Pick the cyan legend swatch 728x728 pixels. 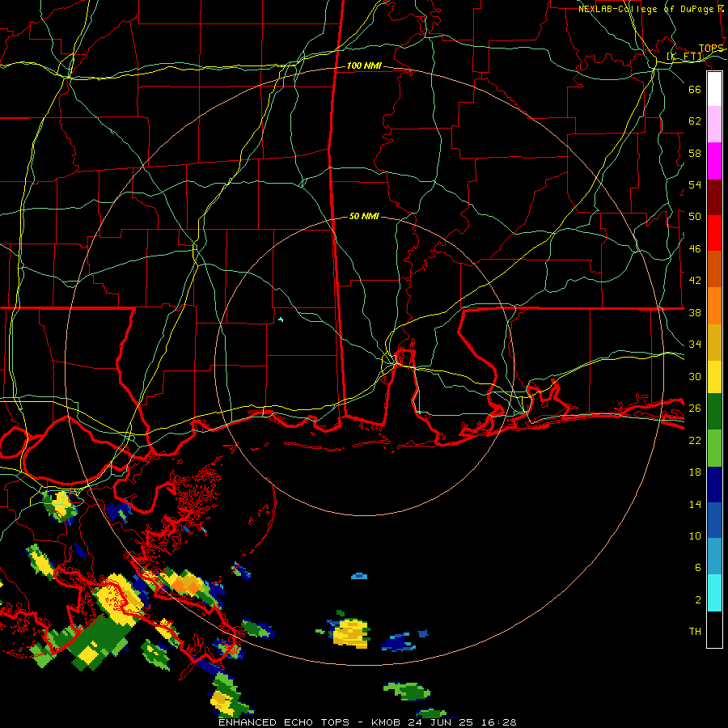pyautogui.click(x=714, y=593)
